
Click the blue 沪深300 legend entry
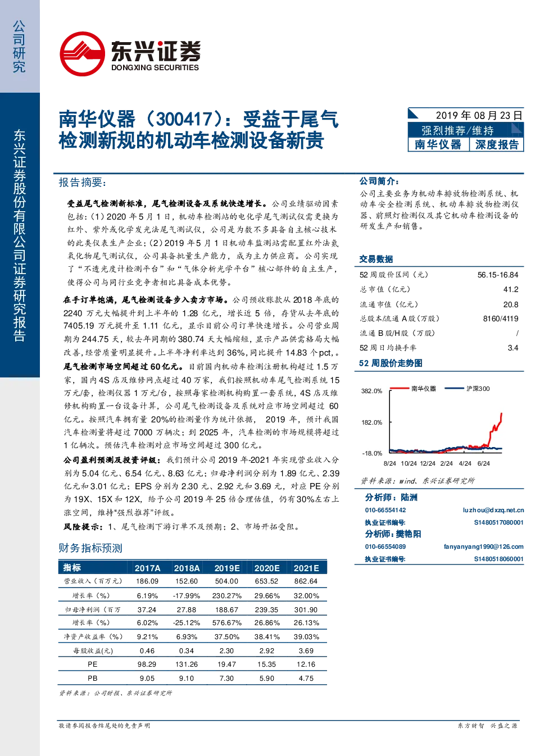click(468, 388)
